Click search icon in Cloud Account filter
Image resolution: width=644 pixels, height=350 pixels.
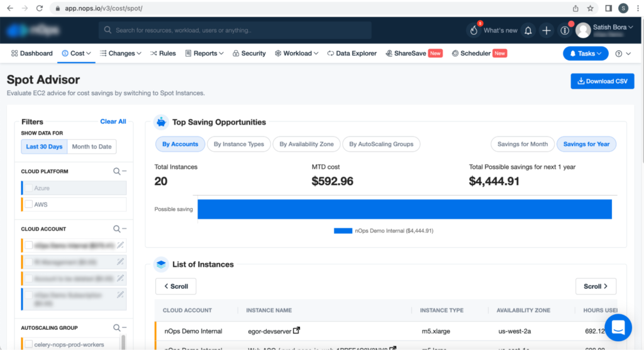click(116, 229)
